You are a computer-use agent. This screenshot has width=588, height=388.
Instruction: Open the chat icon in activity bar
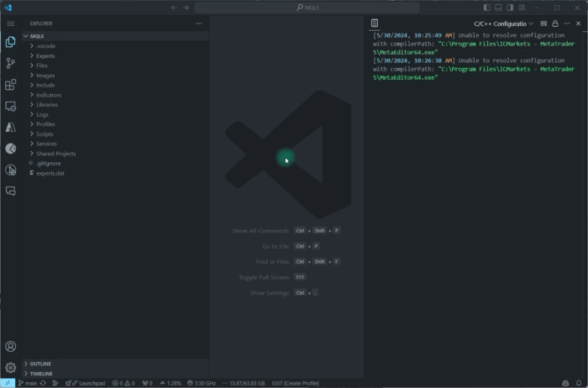tap(10, 191)
